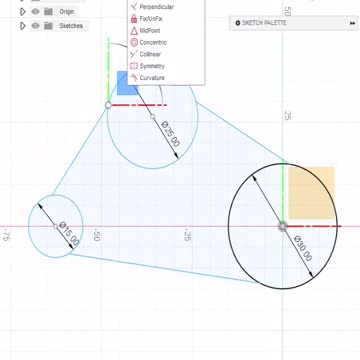Screen dimensions: 360x360
Task: Select the Ø15.00 diameter dimension
Action: click(x=70, y=234)
